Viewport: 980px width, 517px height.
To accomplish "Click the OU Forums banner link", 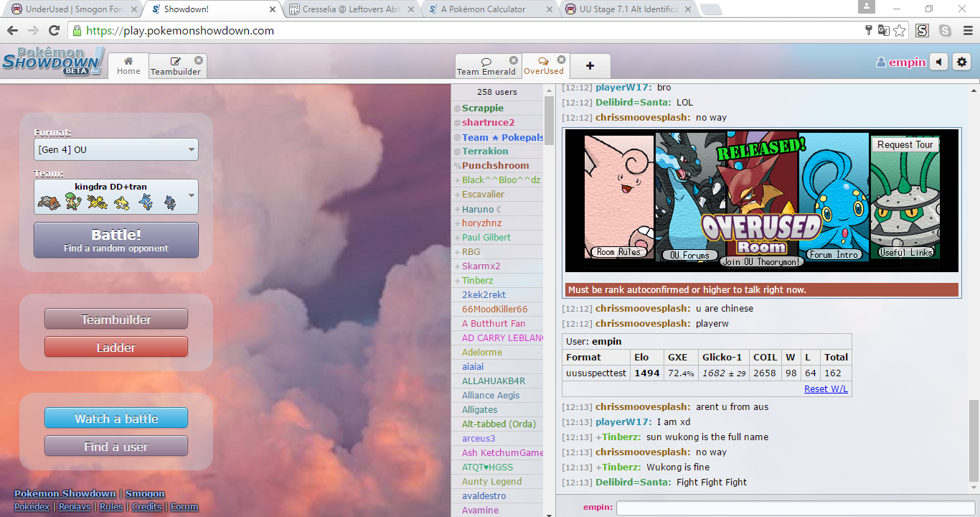I will pos(689,255).
